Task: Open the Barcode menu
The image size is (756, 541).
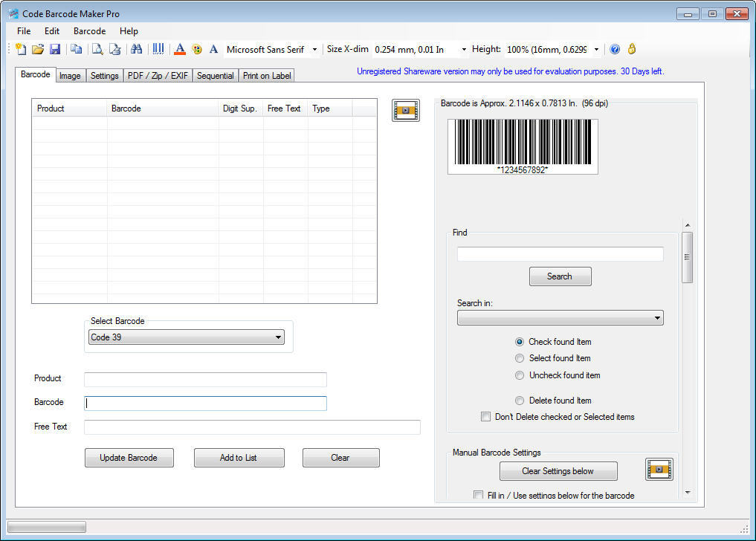Action: pyautogui.click(x=88, y=31)
